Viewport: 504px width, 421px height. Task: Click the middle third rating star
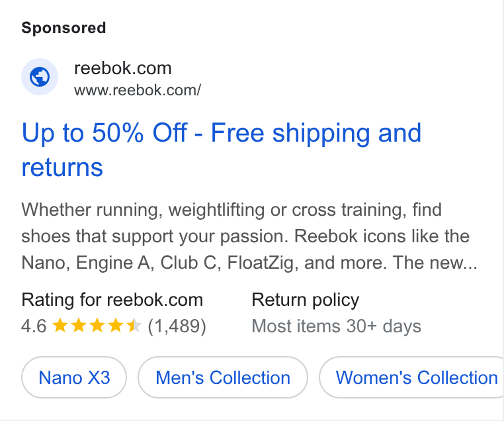click(x=97, y=326)
